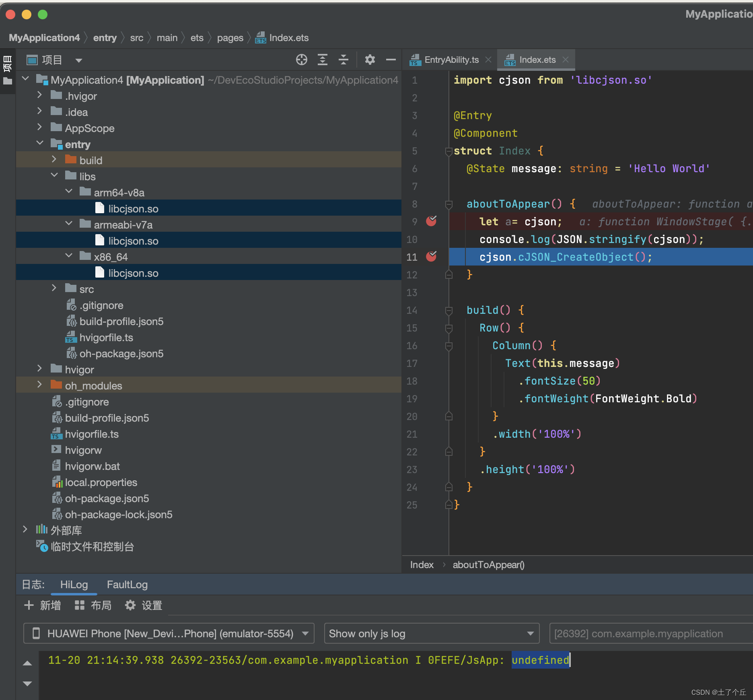Screen dimensions: 753x700
Task: Open entry's build-profile.json5 file
Action: pos(121,321)
